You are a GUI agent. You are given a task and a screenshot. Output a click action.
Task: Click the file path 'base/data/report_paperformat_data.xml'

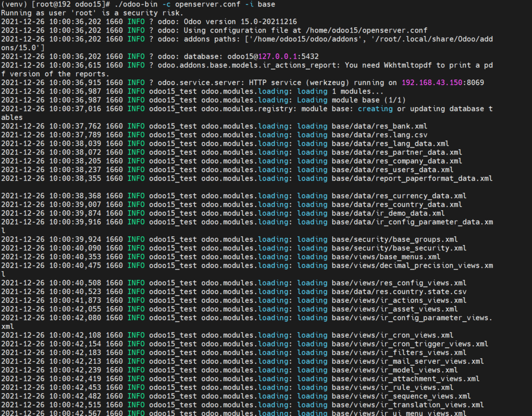click(412, 179)
